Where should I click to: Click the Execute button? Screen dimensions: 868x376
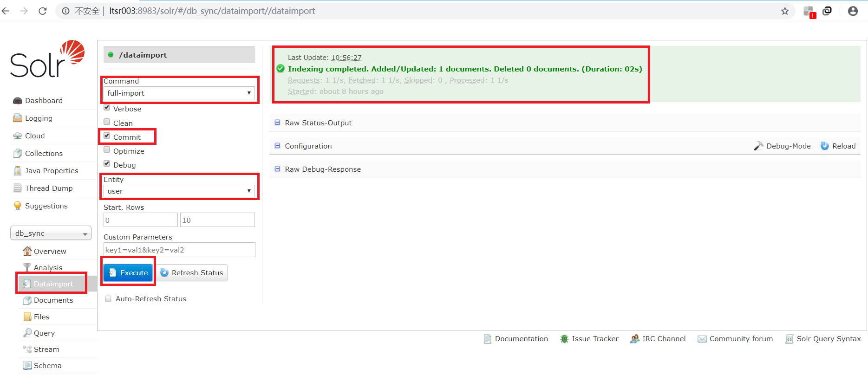pyautogui.click(x=128, y=272)
